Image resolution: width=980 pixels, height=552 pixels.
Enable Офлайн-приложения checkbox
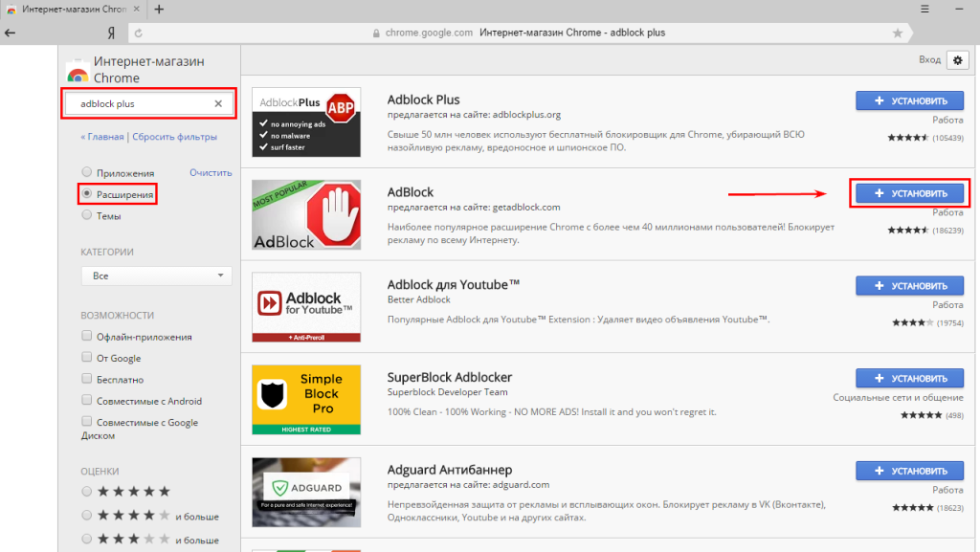[x=87, y=336]
